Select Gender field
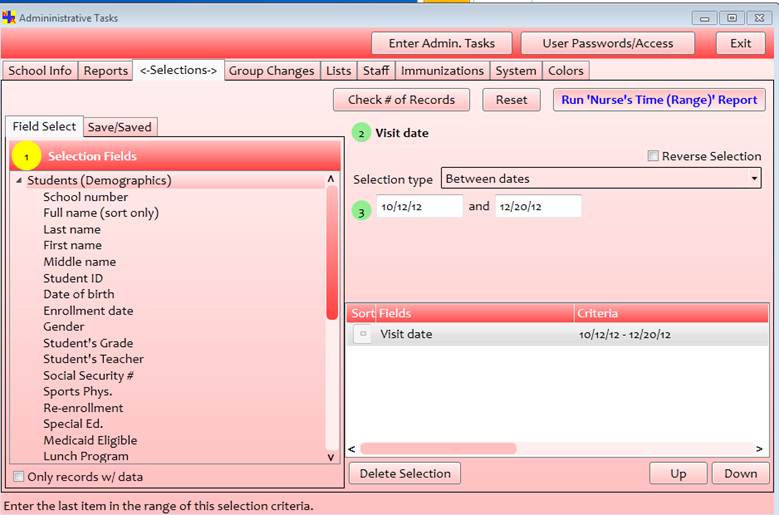The width and height of the screenshot is (779, 515). [x=64, y=326]
